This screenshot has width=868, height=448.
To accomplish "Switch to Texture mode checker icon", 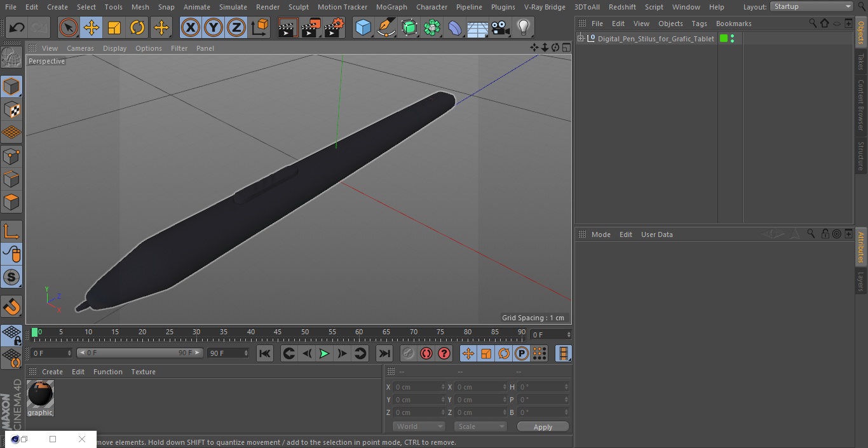I will (x=11, y=110).
